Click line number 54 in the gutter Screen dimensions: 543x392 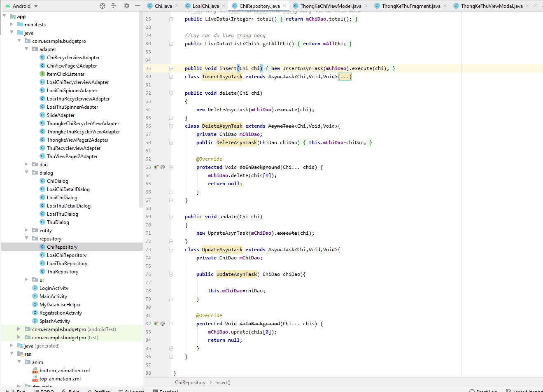click(x=148, y=110)
